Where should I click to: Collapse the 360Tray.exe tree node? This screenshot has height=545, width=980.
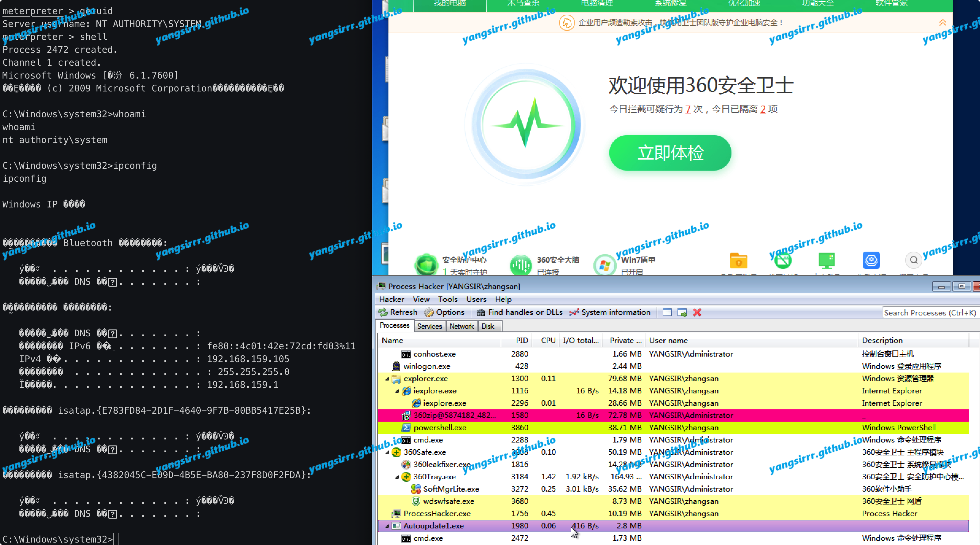(x=397, y=477)
